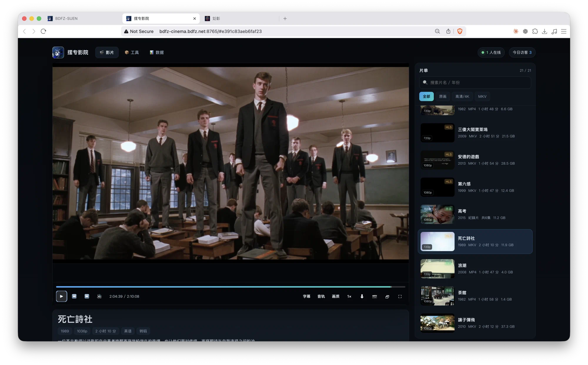Screen dimensions: 588x365
Task: Switch to the third browser tab
Action: coord(240,19)
